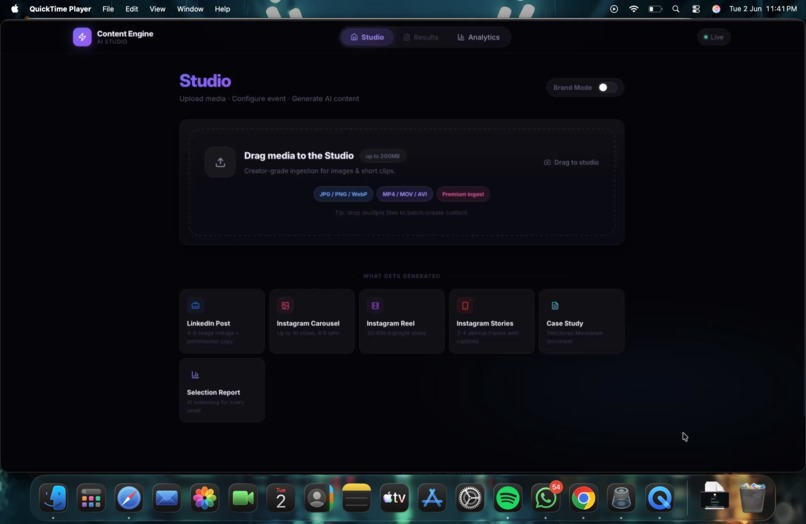
Task: Open Calendar from the Dock
Action: [x=280, y=498]
